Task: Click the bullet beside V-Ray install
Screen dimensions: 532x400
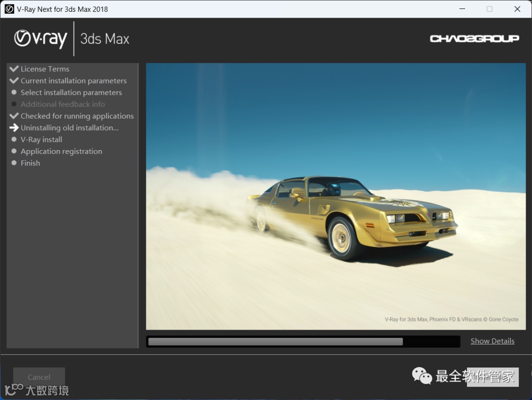Action: tap(14, 139)
